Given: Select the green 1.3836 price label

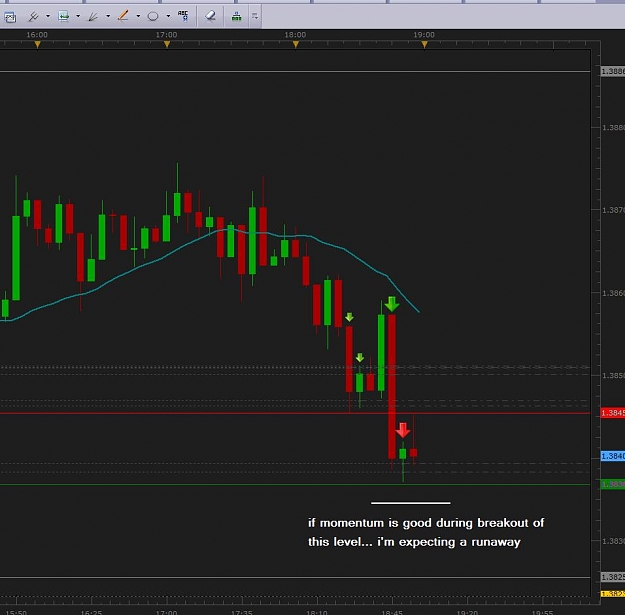Looking at the screenshot, I should [613, 484].
